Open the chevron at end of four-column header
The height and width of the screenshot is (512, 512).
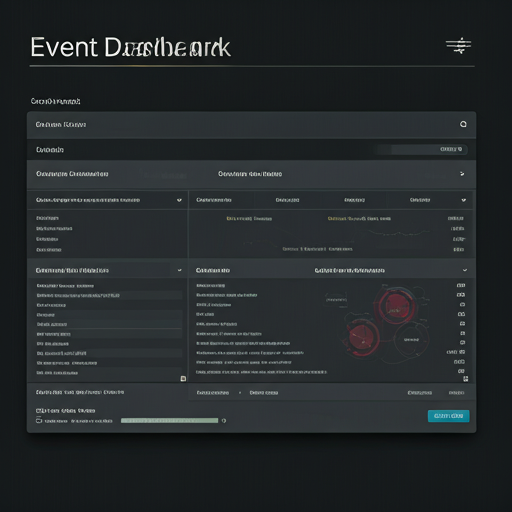464,200
